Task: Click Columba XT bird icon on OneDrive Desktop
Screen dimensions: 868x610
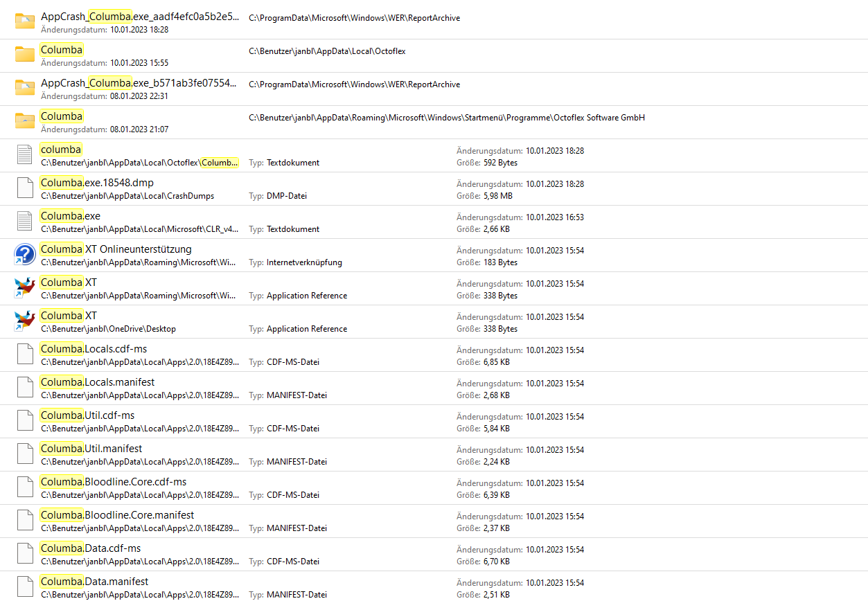Action: click(25, 321)
